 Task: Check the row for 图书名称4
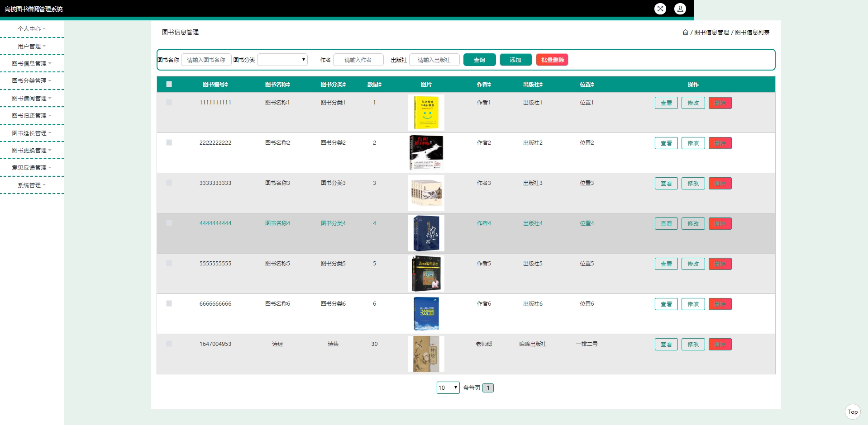click(169, 223)
